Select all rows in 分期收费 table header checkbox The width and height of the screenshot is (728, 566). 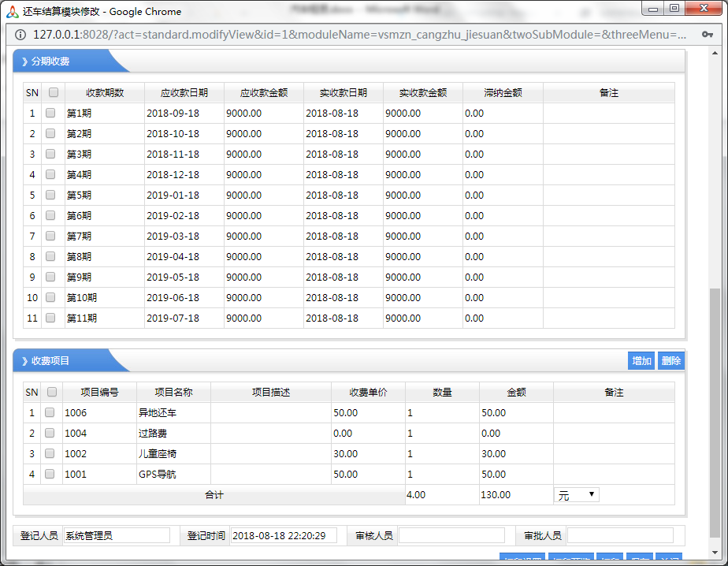tap(54, 92)
